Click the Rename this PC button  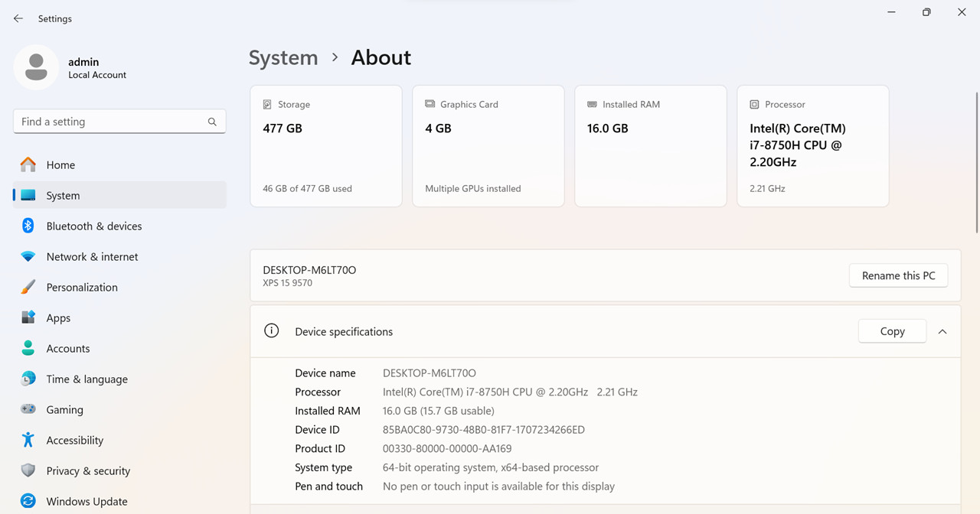[x=899, y=275]
